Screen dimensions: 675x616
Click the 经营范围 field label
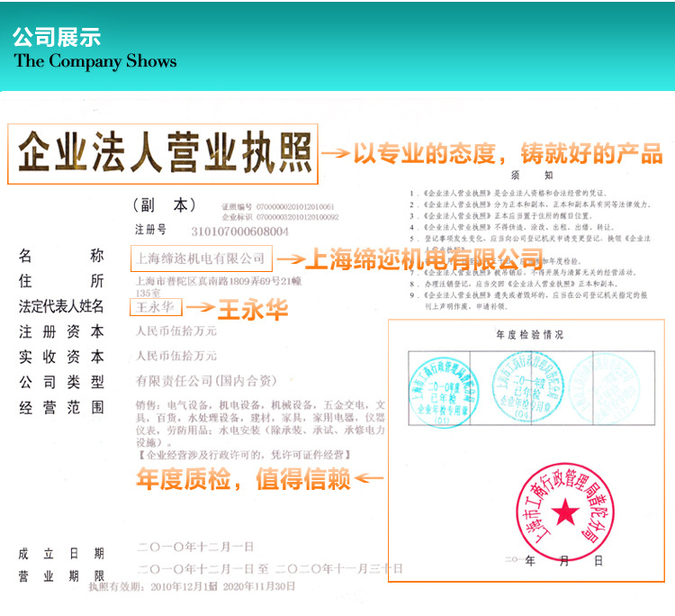[61, 407]
